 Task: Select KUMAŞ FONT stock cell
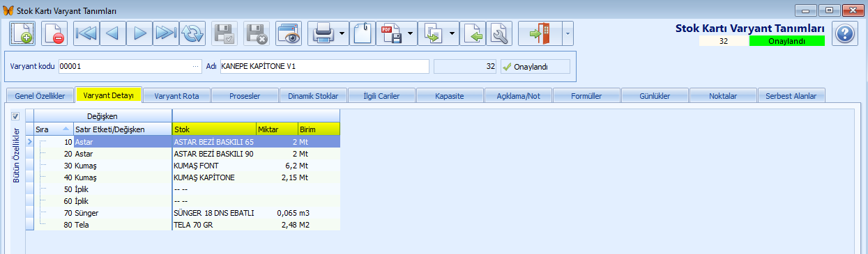[x=214, y=166]
